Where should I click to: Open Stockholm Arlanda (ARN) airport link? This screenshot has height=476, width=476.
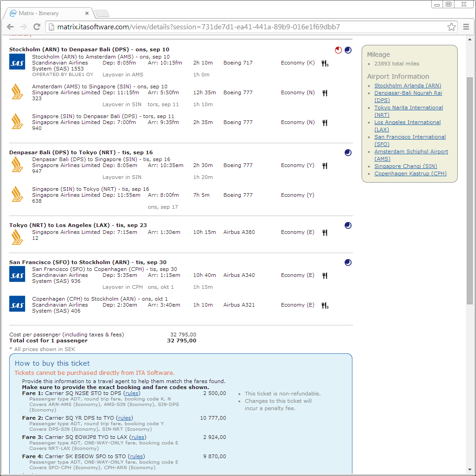tap(407, 86)
